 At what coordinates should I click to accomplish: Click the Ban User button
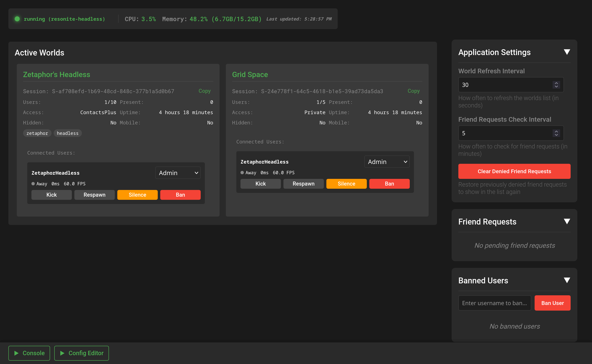point(552,303)
